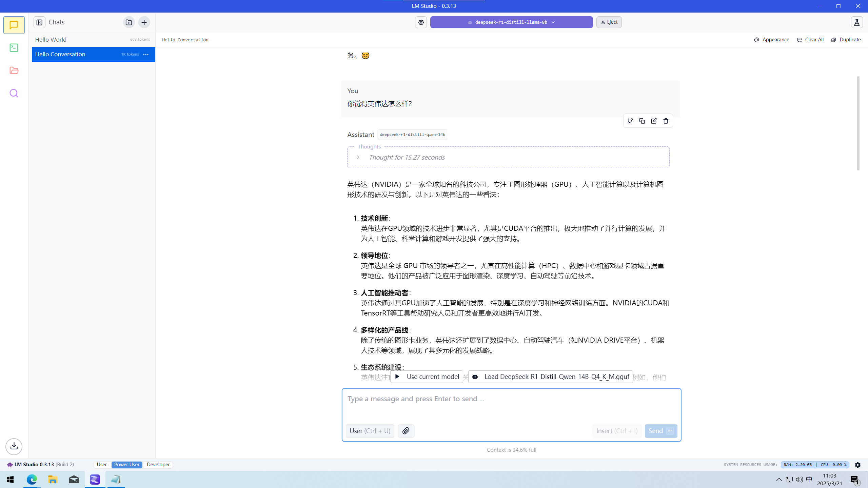Click the chat vertical scrollbar
Screen dimensions: 868x488
858,123
